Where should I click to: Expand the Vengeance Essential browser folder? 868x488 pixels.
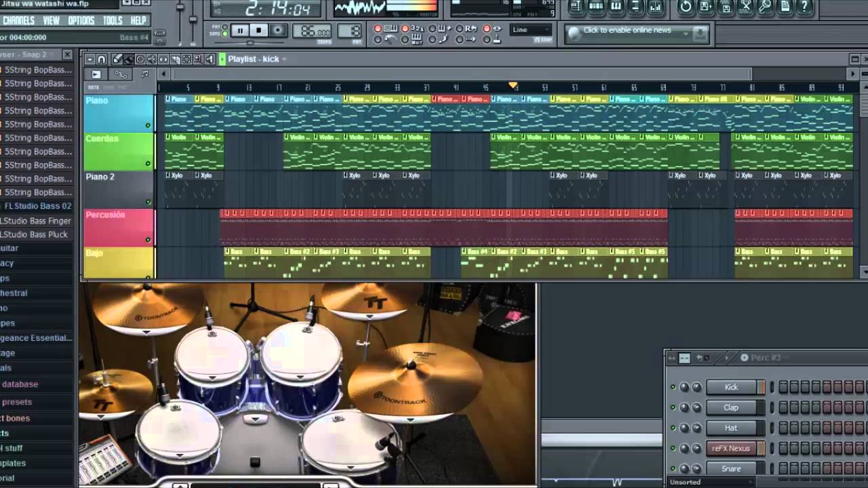(36, 338)
